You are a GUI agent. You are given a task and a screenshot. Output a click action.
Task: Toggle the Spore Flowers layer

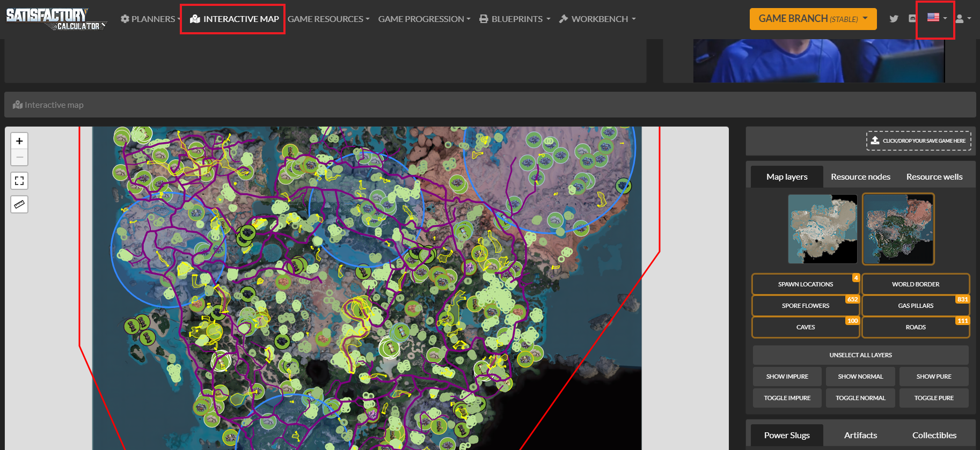coord(806,306)
